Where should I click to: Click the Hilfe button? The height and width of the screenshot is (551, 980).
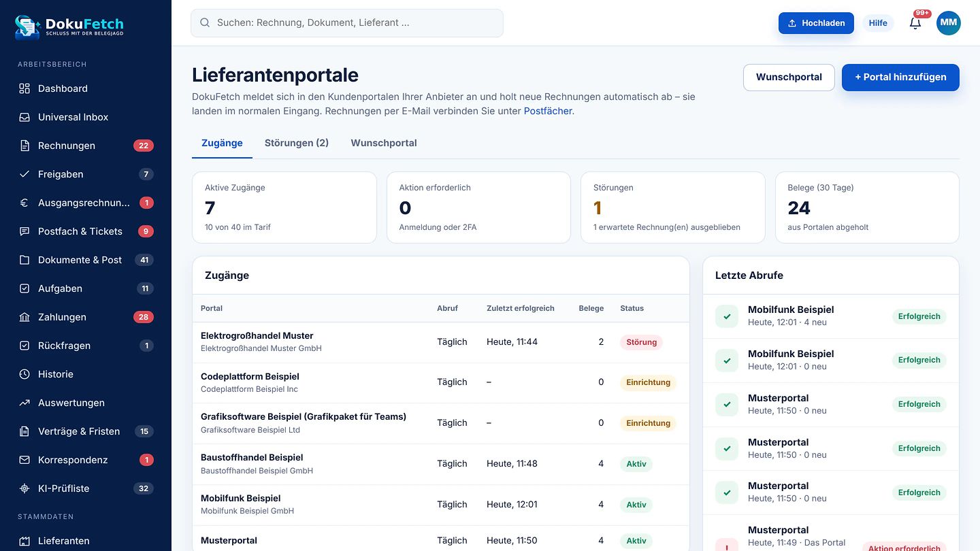(x=878, y=23)
